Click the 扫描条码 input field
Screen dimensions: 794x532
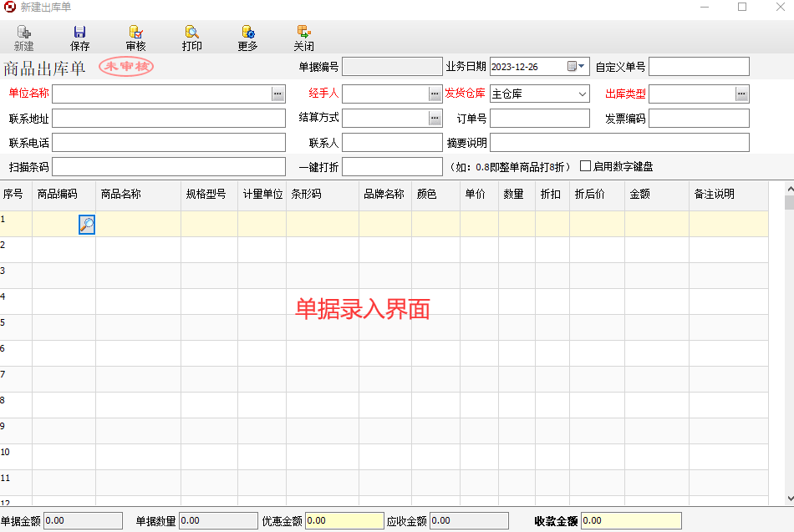tap(168, 167)
